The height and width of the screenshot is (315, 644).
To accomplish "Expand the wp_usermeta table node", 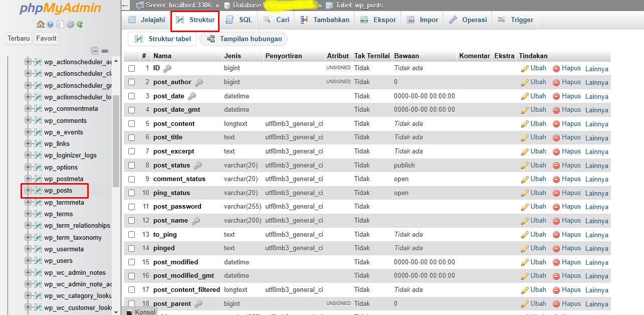I will (28, 249).
